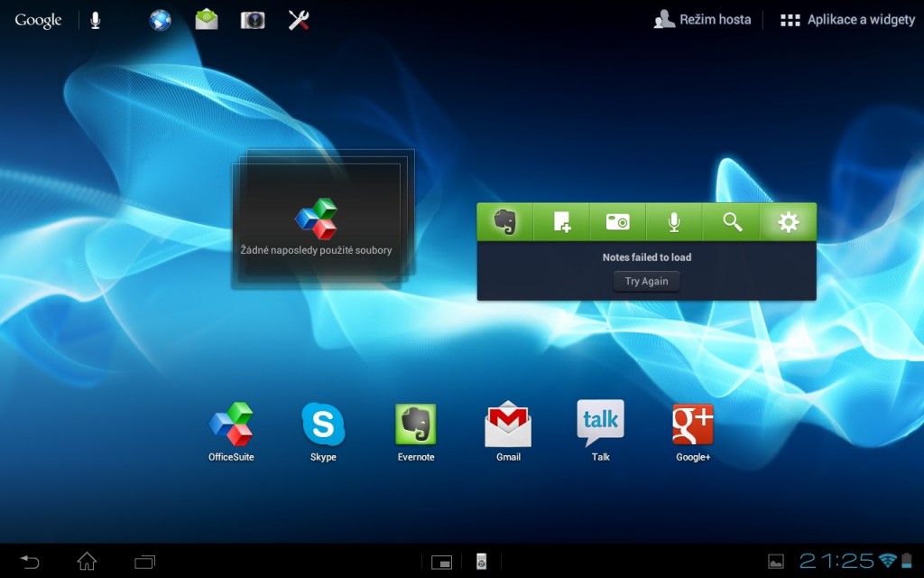Launch the globe browser shortcut
Viewport: 924px width, 578px height.
[x=160, y=20]
